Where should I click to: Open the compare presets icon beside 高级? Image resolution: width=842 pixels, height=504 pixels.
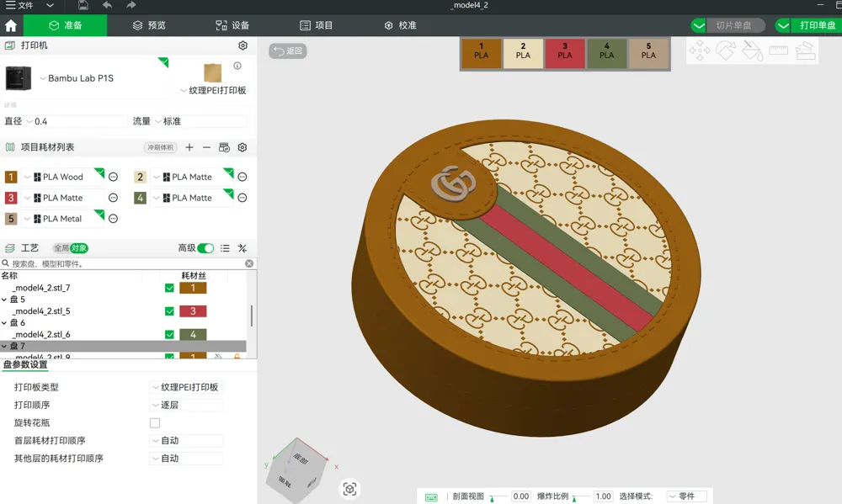click(x=242, y=248)
